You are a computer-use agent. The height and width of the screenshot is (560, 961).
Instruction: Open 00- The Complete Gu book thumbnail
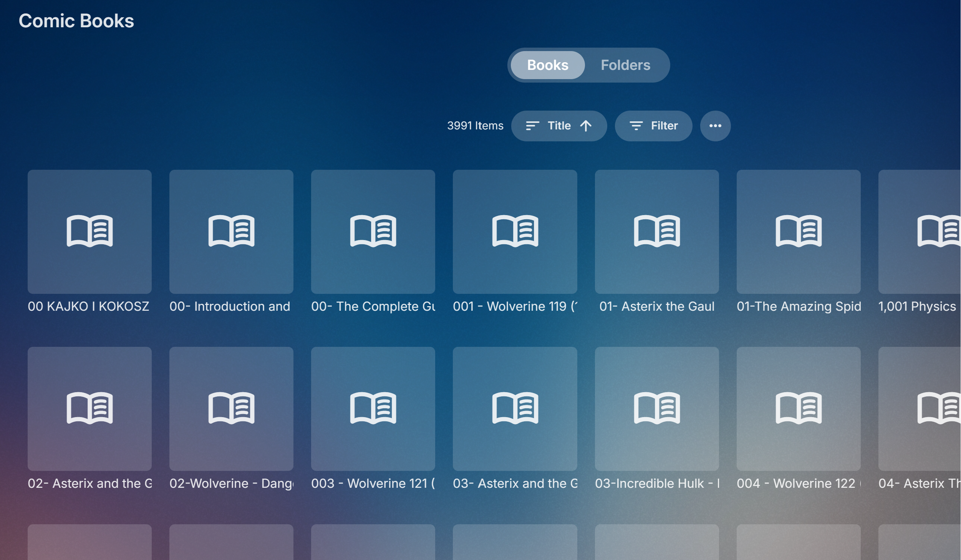373,232
